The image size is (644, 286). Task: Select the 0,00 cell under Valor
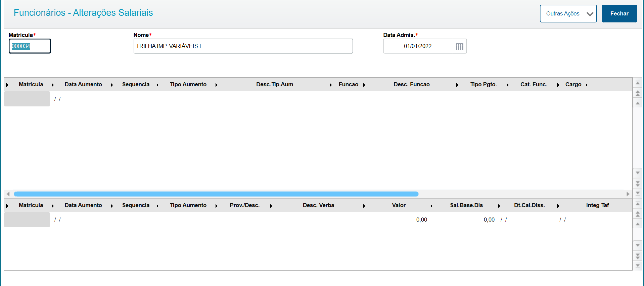(x=421, y=220)
